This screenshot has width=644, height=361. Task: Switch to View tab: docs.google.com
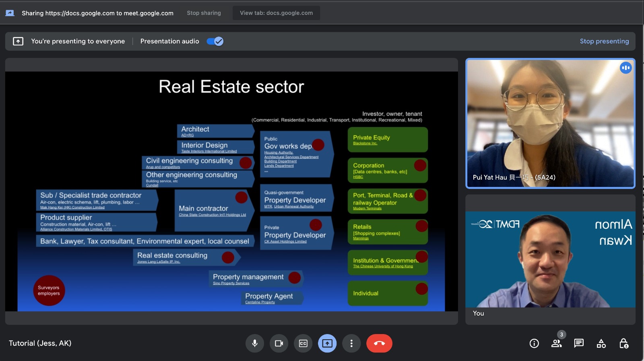coord(276,13)
